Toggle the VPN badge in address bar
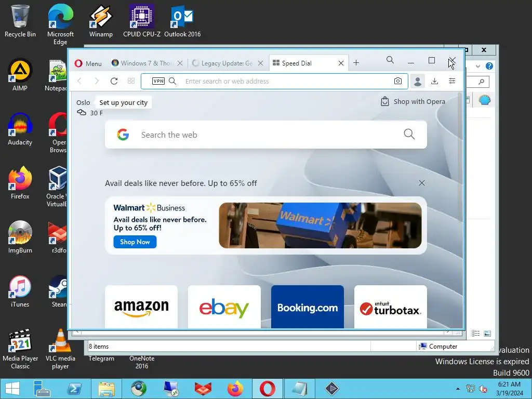The height and width of the screenshot is (399, 532). click(158, 81)
